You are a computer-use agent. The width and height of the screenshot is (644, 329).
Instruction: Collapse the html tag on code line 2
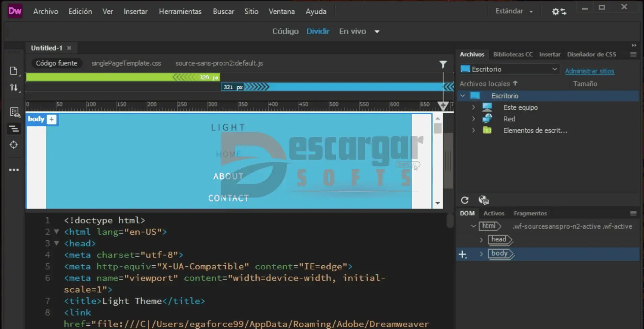click(57, 232)
